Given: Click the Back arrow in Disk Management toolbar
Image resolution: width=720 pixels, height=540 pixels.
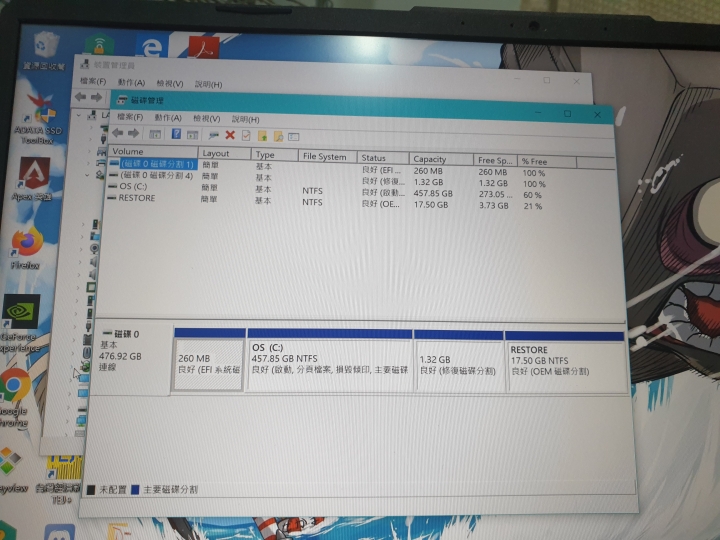Looking at the screenshot, I should (x=118, y=133).
